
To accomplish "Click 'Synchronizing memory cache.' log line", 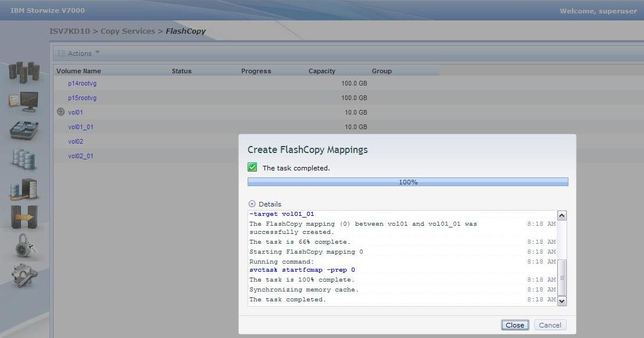I will point(304,290).
